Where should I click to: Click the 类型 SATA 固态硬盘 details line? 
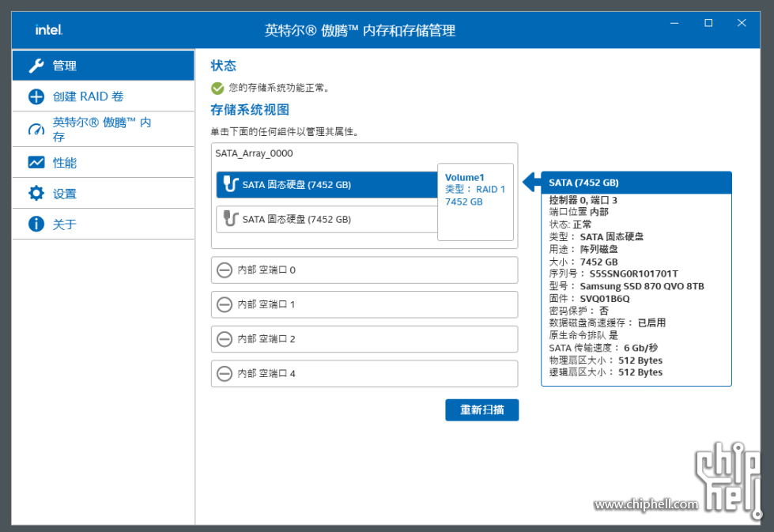(x=596, y=237)
